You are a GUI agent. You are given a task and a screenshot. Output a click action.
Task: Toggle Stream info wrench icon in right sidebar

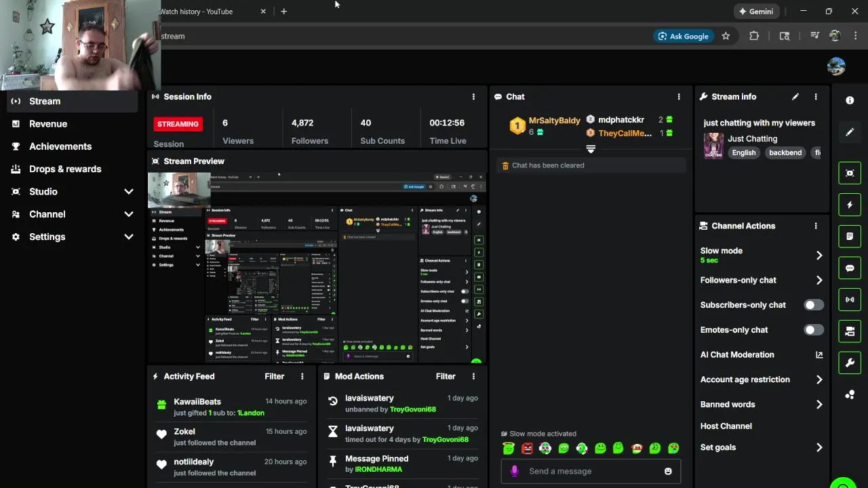(850, 363)
